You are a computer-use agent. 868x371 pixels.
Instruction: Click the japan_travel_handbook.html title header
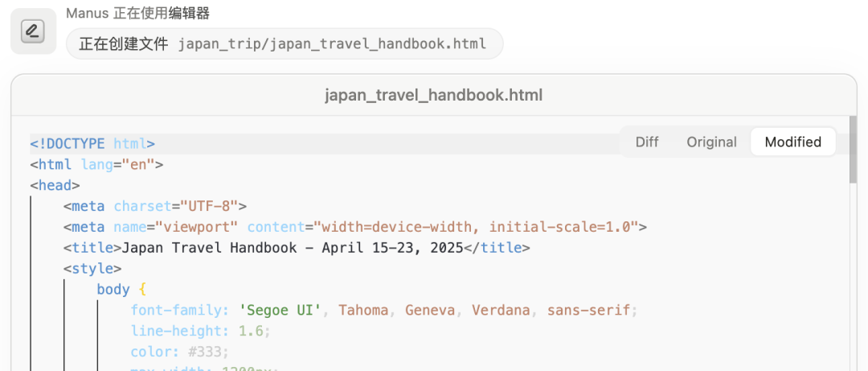click(433, 95)
